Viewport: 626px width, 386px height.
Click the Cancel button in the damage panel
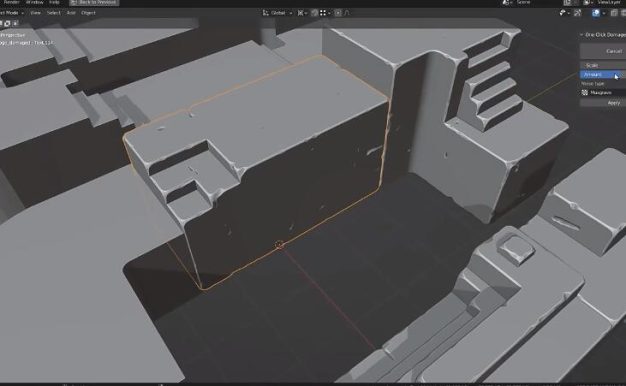[x=603, y=51]
